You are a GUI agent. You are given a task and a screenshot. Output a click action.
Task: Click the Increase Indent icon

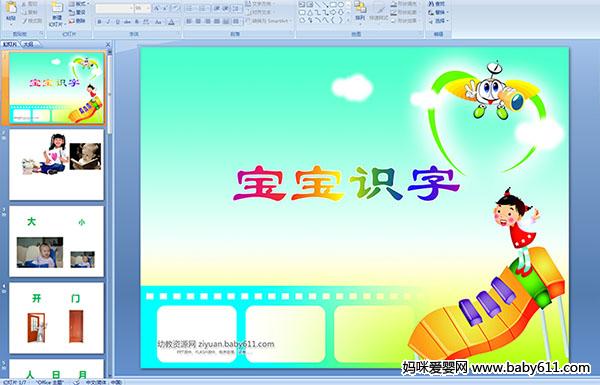[226, 8]
